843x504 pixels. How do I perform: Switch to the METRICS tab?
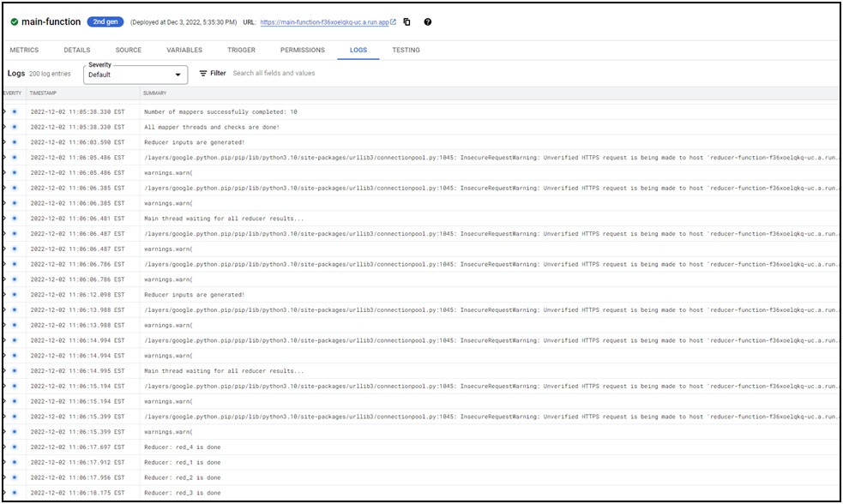tap(25, 50)
